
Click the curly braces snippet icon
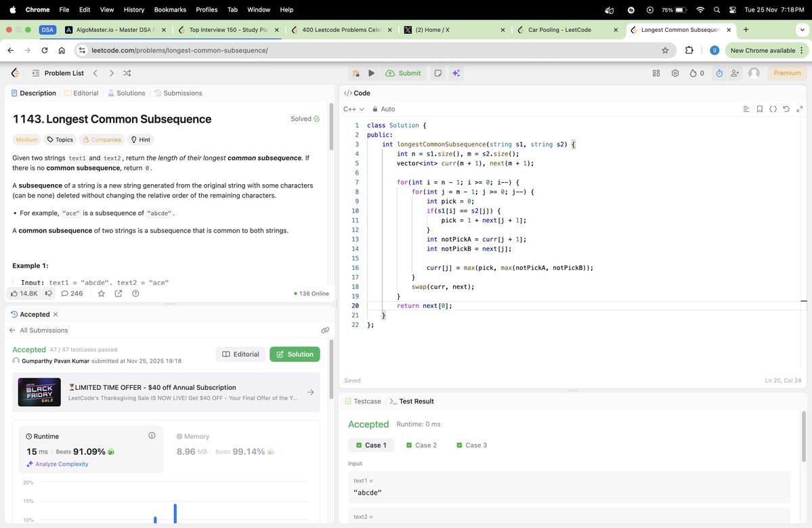(773, 109)
